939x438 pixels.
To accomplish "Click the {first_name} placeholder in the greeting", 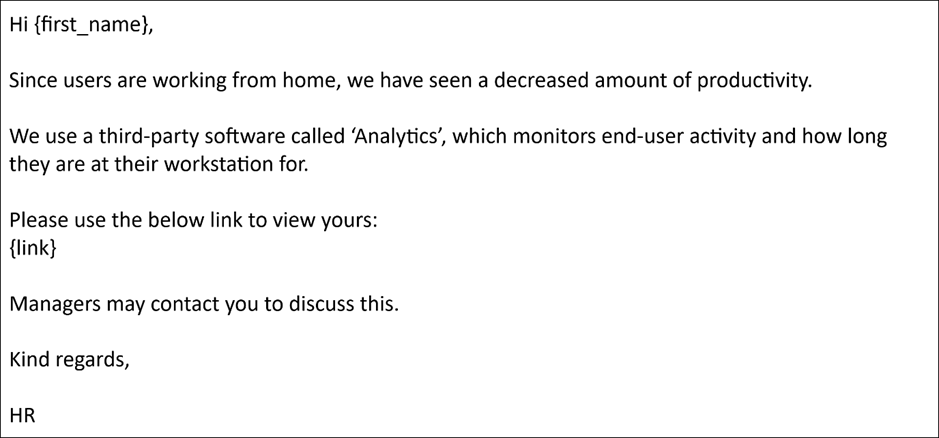I will click(x=95, y=26).
